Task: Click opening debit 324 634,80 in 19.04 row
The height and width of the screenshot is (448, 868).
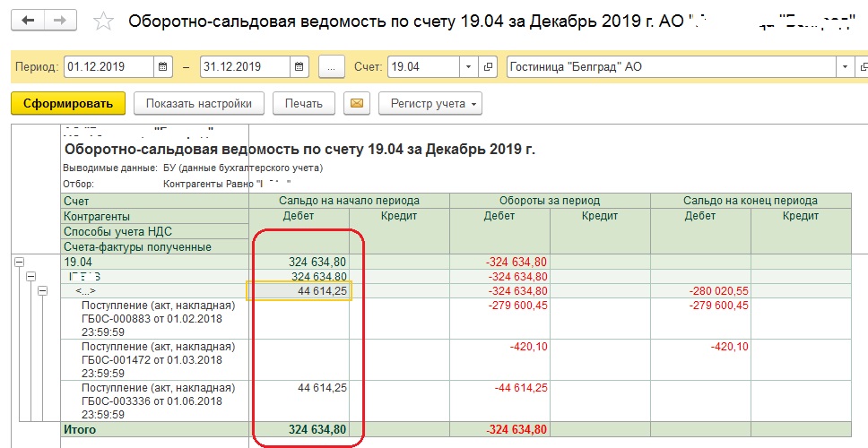Action: tap(317, 263)
